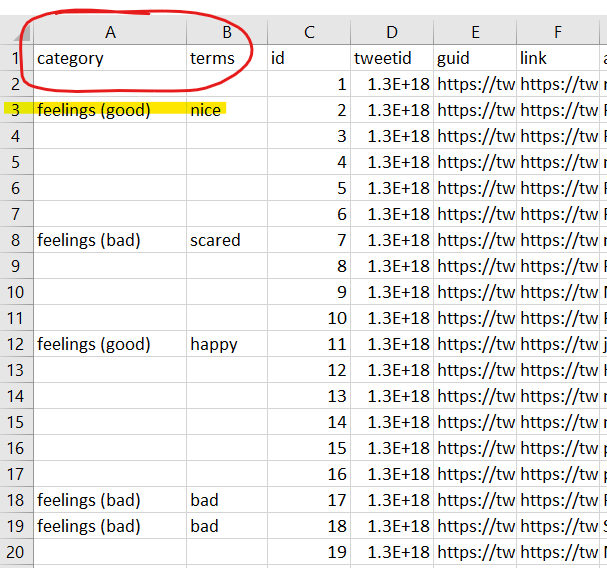
Task: Select column B header
Action: [227, 32]
